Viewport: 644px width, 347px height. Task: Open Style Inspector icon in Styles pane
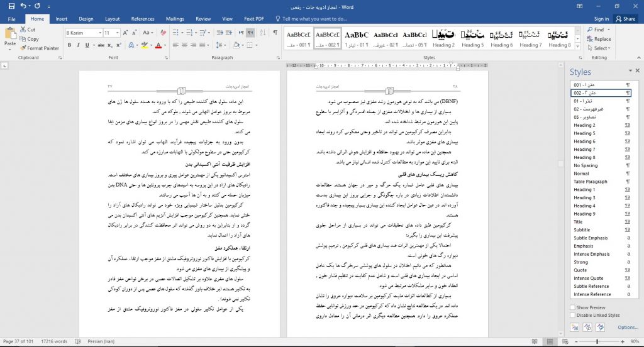coord(587,328)
